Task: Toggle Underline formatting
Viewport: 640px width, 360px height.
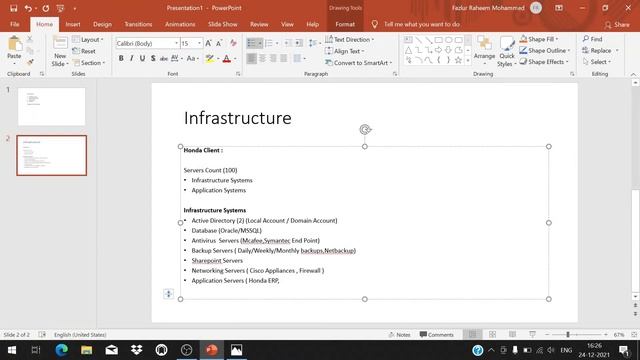Action: point(142,58)
